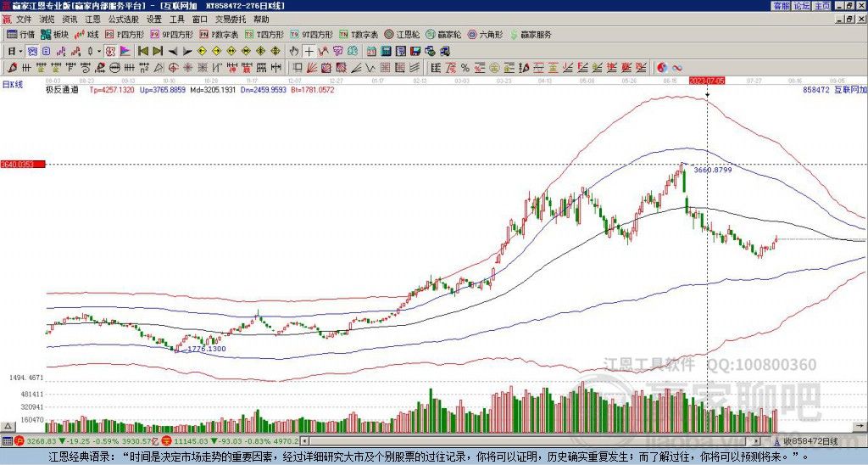Click the red-blue yin-yang sphere icon
Image resolution: width=868 pixels, height=465 pixels.
[661, 68]
